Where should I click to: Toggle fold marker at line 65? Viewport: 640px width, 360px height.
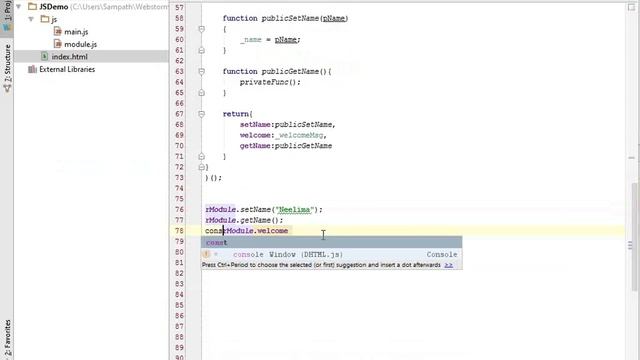(x=201, y=93)
